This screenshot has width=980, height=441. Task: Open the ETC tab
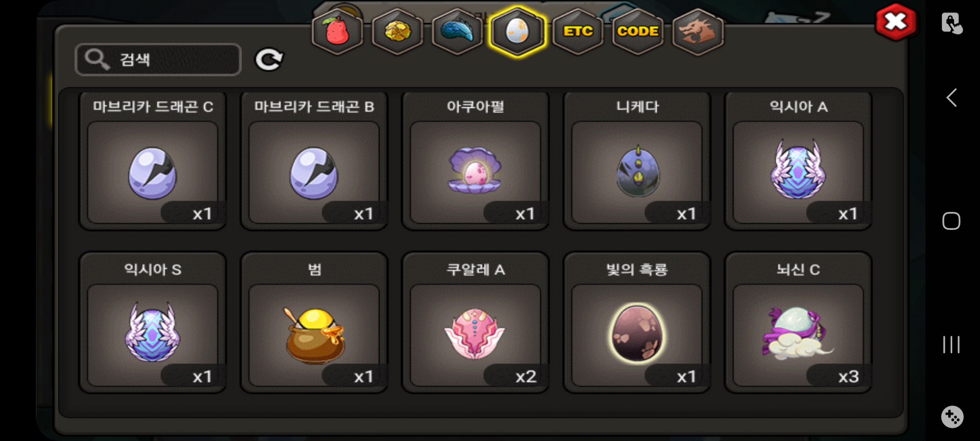coord(577,31)
